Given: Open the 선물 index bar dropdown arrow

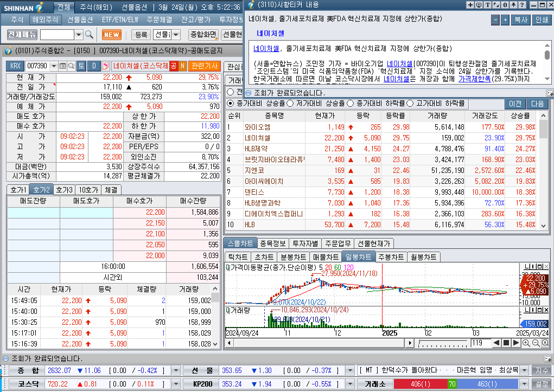Looking at the screenshot, I should coord(350,370).
